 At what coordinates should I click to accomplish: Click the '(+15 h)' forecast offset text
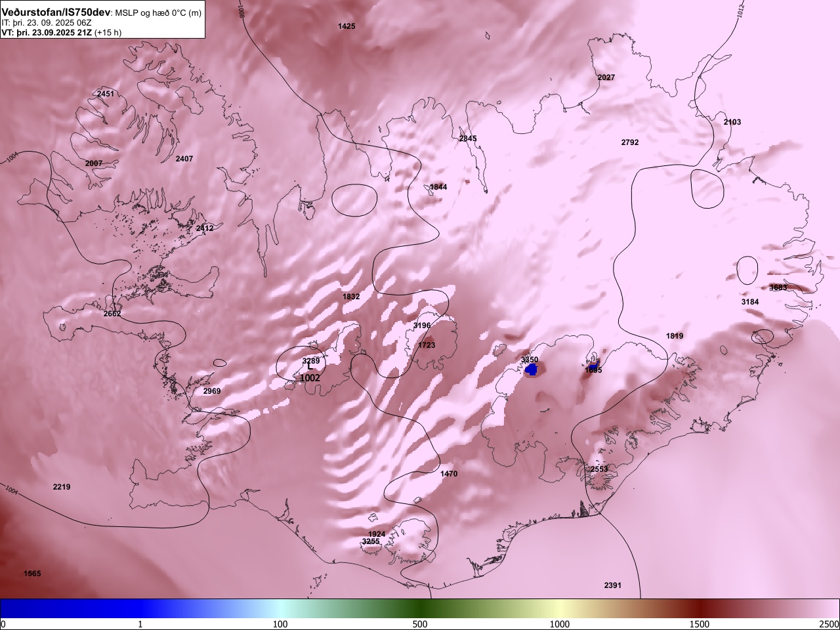[x=108, y=32]
